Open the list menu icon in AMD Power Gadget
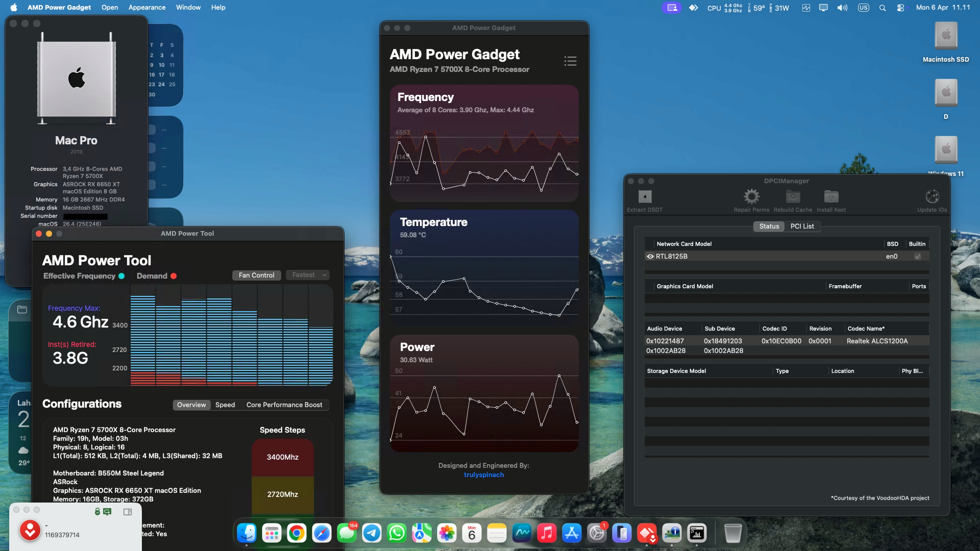The height and width of the screenshot is (551, 980). [570, 61]
